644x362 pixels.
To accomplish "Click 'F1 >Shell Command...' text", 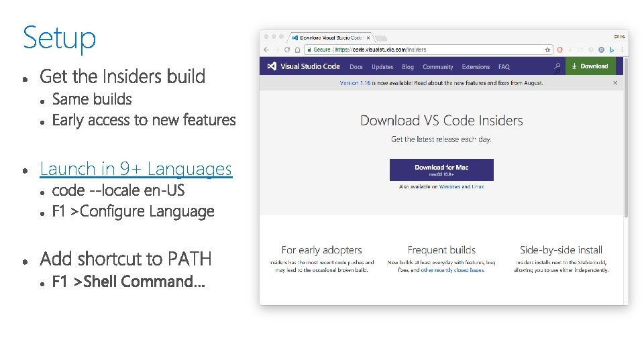I will tap(129, 282).
